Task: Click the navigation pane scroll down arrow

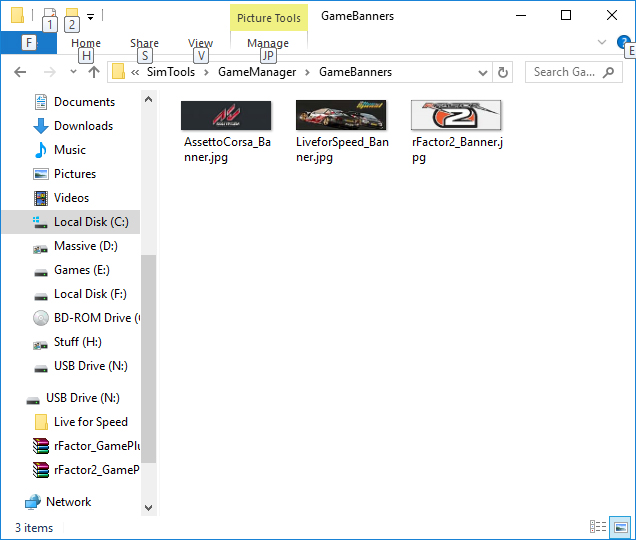Action: point(148,508)
